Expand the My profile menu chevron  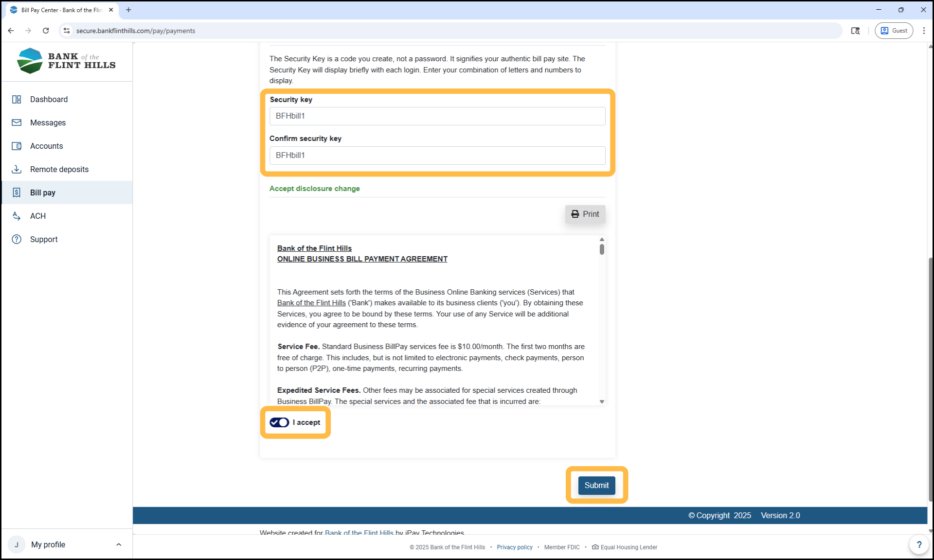pos(119,544)
